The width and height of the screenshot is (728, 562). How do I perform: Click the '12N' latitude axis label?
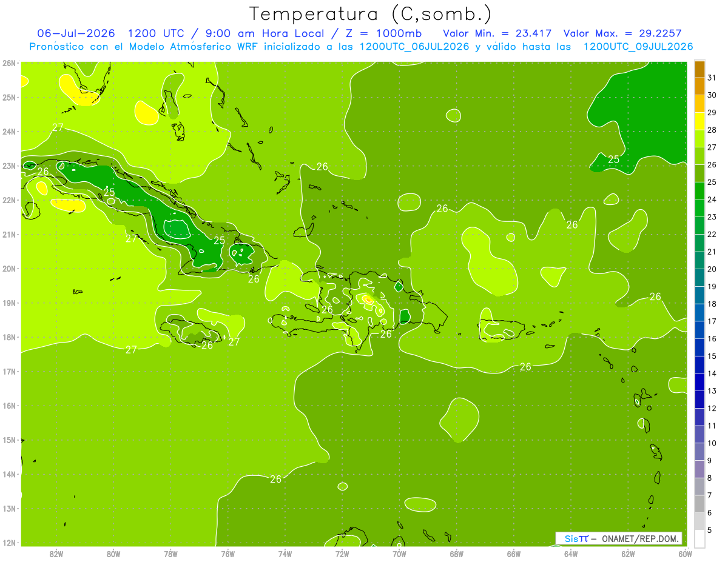pyautogui.click(x=8, y=543)
